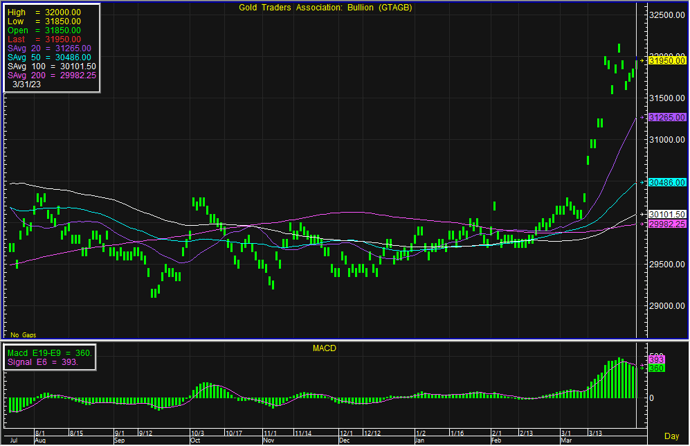Screen dimensions: 690x446
Task: Click the yellow 31850.00 last price marker
Action: [665, 62]
